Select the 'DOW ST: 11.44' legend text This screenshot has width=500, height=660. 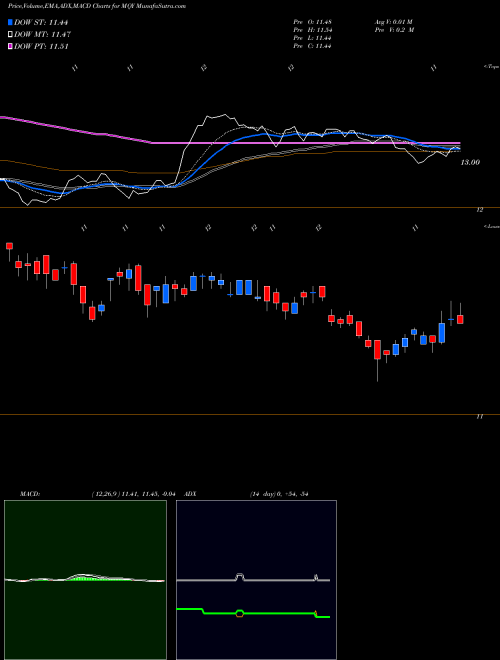coord(41,22)
